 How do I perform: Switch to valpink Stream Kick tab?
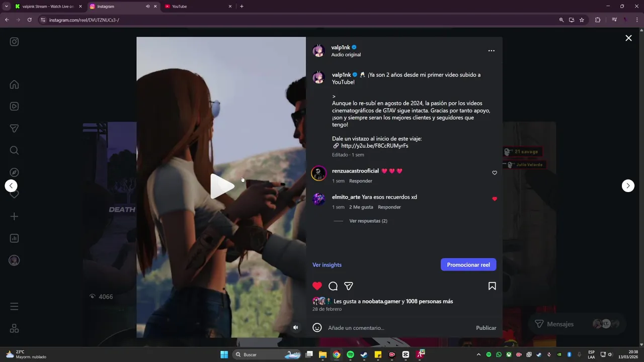(x=48, y=7)
